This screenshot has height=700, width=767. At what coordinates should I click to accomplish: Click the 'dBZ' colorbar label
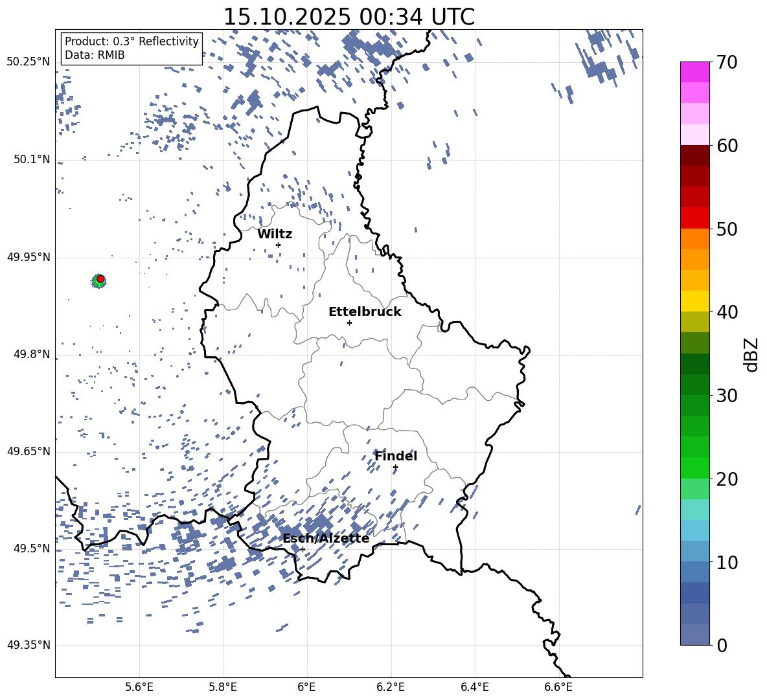[752, 354]
